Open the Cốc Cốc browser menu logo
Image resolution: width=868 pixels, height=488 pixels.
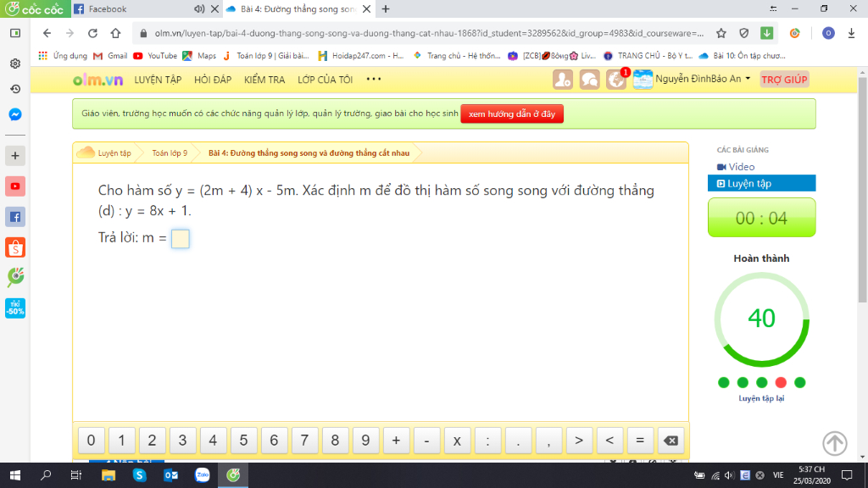(35, 8)
